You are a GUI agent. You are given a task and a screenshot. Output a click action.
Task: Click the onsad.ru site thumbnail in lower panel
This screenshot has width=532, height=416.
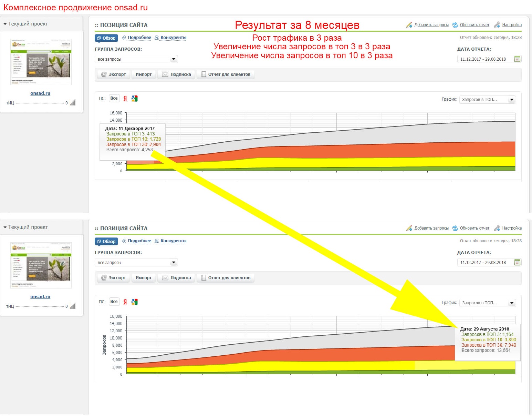(x=41, y=265)
